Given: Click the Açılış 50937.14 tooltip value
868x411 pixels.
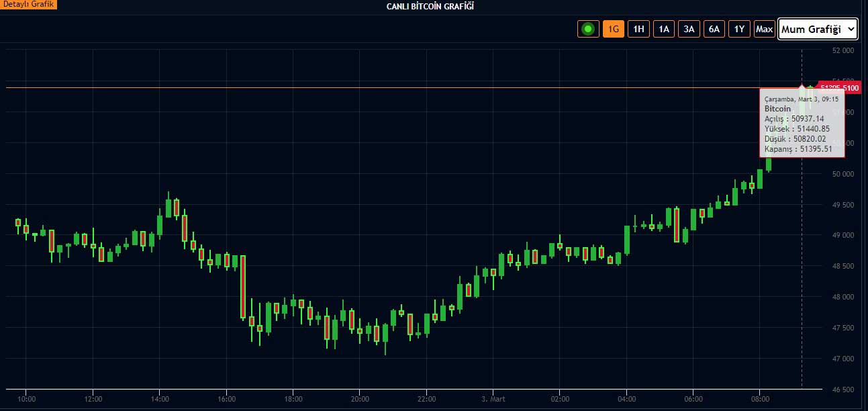Looking at the screenshot, I should coord(794,118).
